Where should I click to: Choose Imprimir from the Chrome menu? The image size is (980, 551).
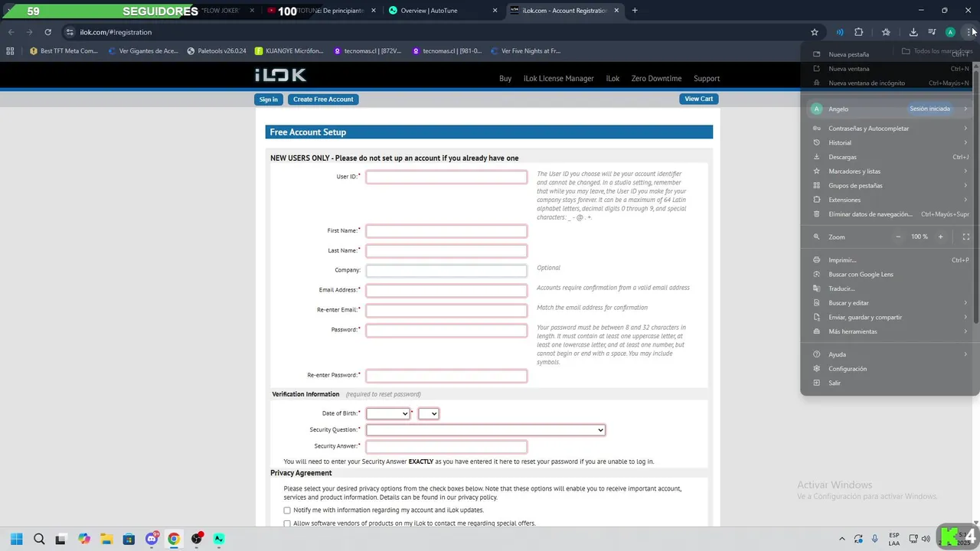click(x=890, y=260)
